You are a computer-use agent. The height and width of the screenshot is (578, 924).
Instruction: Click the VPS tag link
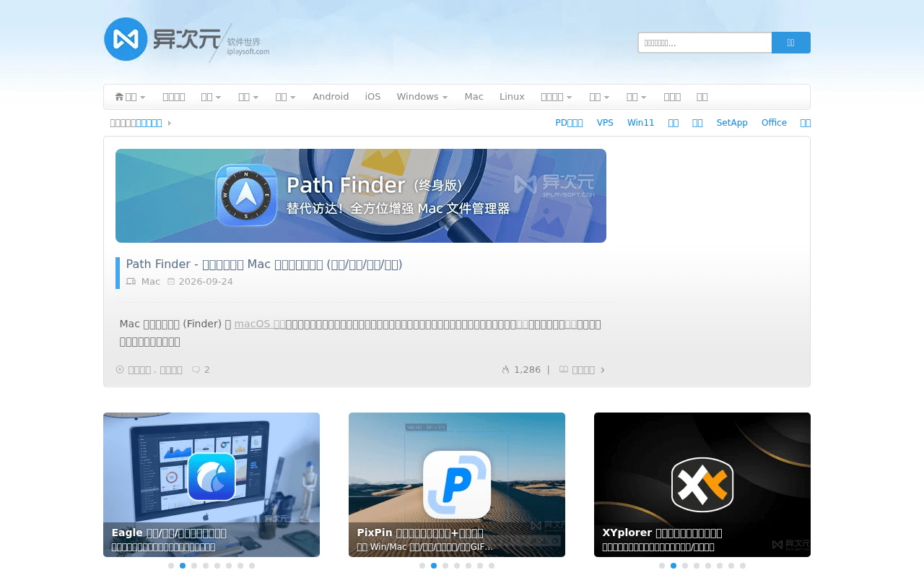pos(605,123)
